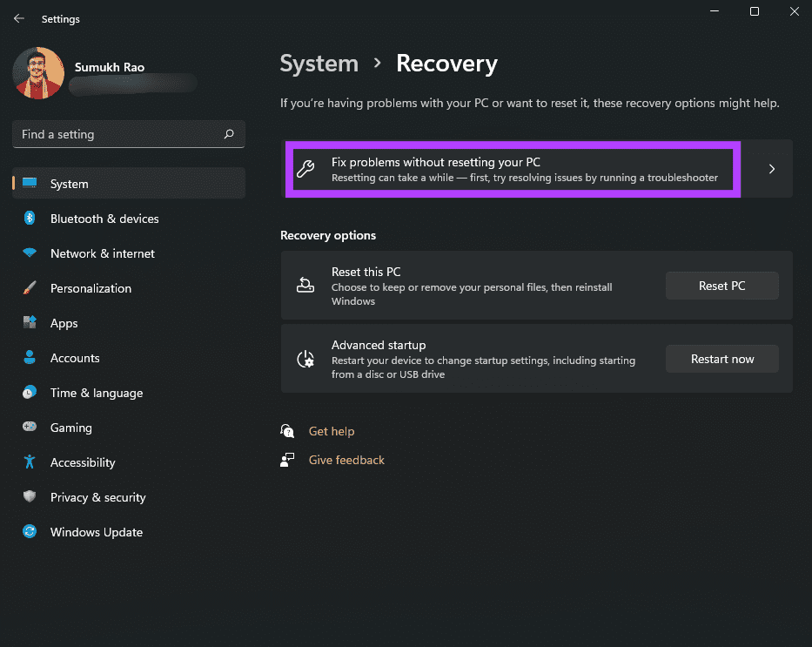Open Bluetooth & devices settings
Viewport: 812px width, 647px height.
pos(129,219)
